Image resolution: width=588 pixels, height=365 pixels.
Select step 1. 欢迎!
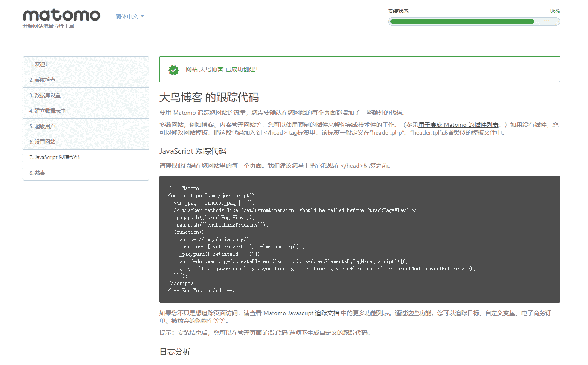click(86, 64)
